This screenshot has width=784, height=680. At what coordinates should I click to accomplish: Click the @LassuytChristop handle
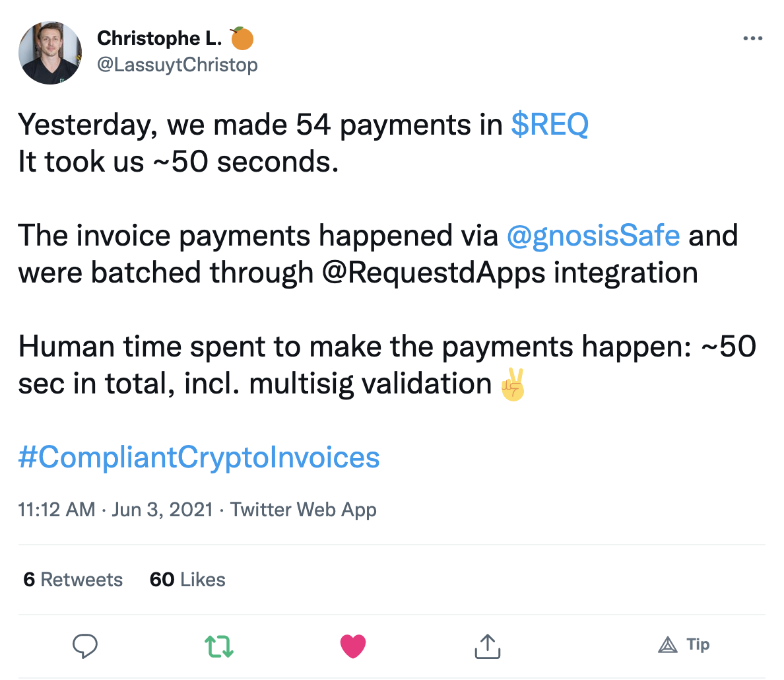pyautogui.click(x=177, y=65)
